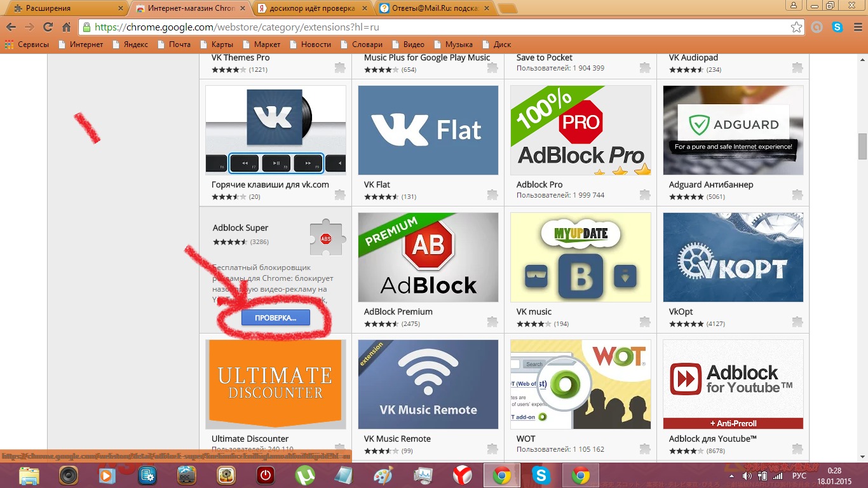
Task: Switch to the Ответы@Mail.Ru tab
Action: 433,9
